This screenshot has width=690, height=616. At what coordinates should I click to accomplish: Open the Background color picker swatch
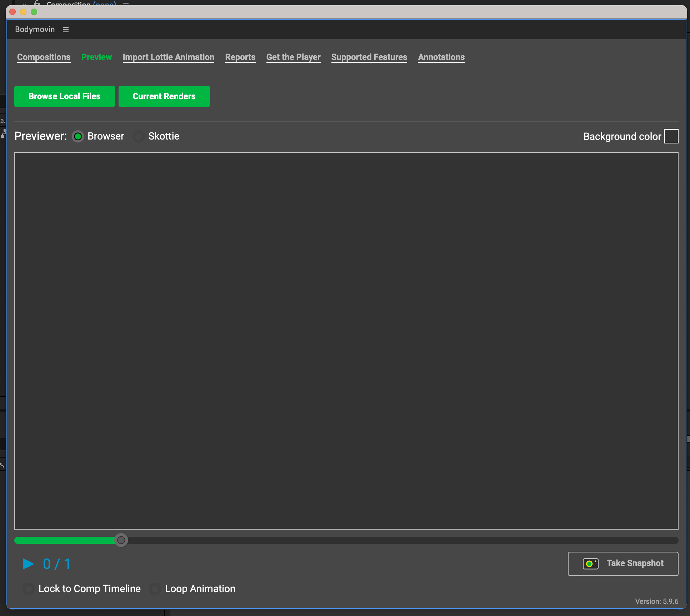[671, 136]
